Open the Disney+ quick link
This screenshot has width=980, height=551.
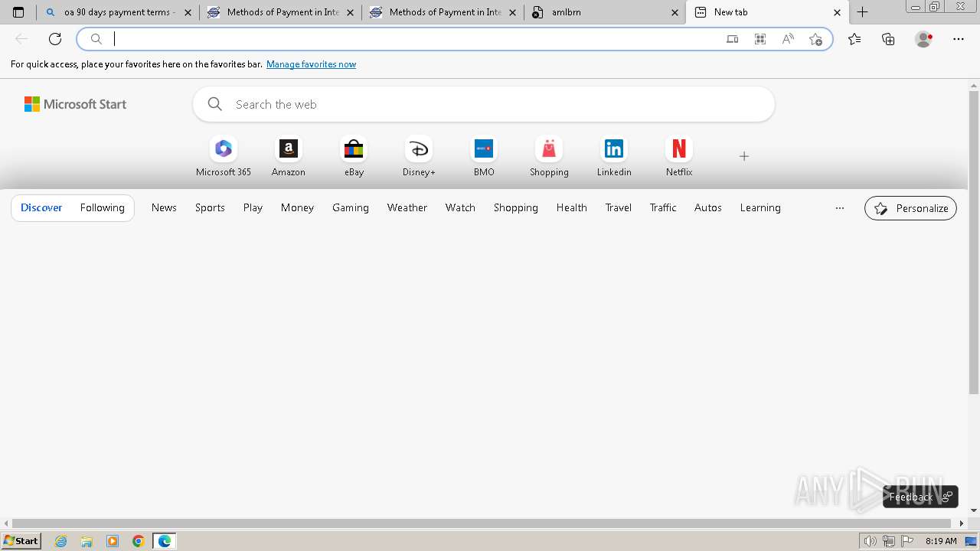tap(419, 157)
